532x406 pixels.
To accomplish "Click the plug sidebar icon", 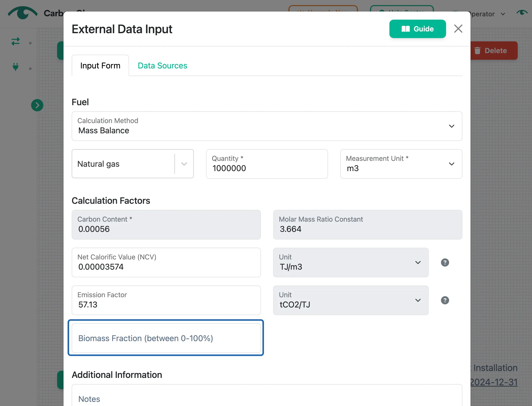I will pyautogui.click(x=16, y=67).
